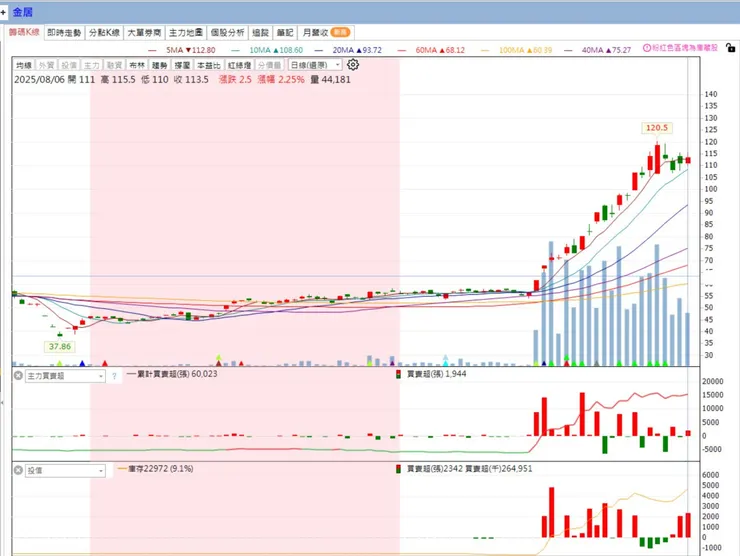Toggle the 外資 overlay
The width and height of the screenshot is (740, 556).
click(46, 65)
